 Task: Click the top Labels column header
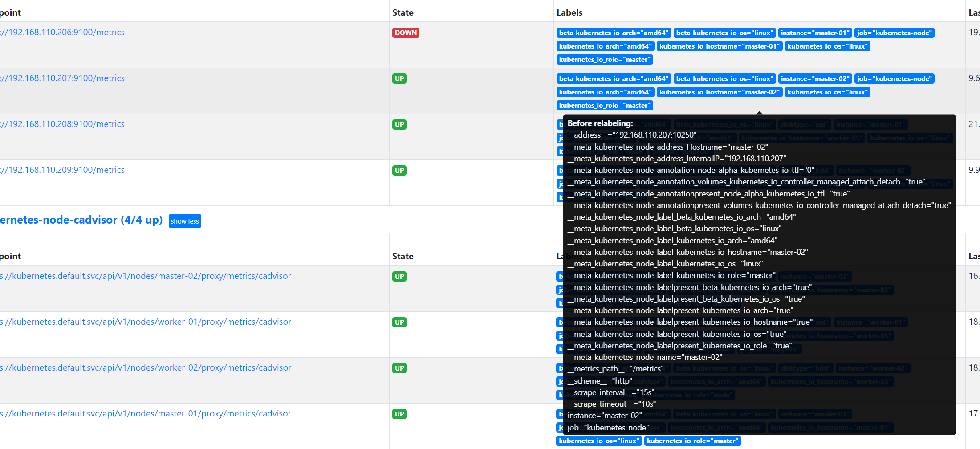pos(569,12)
